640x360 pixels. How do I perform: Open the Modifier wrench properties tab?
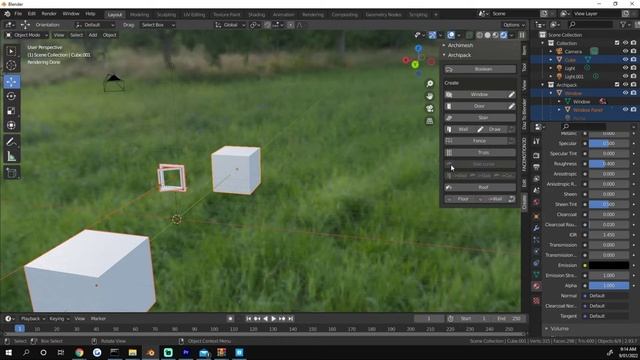click(536, 228)
